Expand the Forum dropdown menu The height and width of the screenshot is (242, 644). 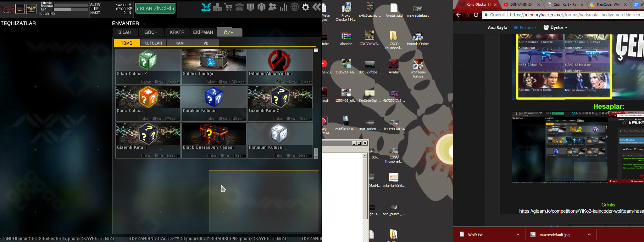click(x=525, y=27)
